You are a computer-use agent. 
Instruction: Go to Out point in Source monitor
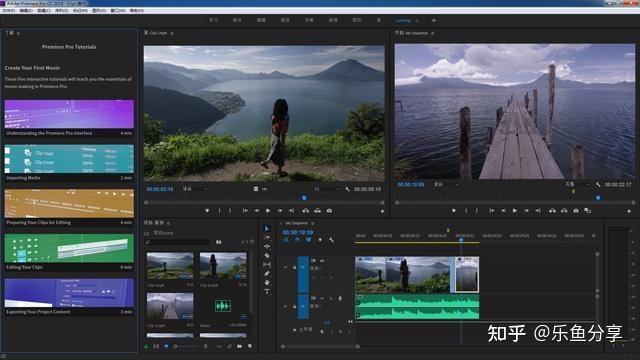click(291, 211)
